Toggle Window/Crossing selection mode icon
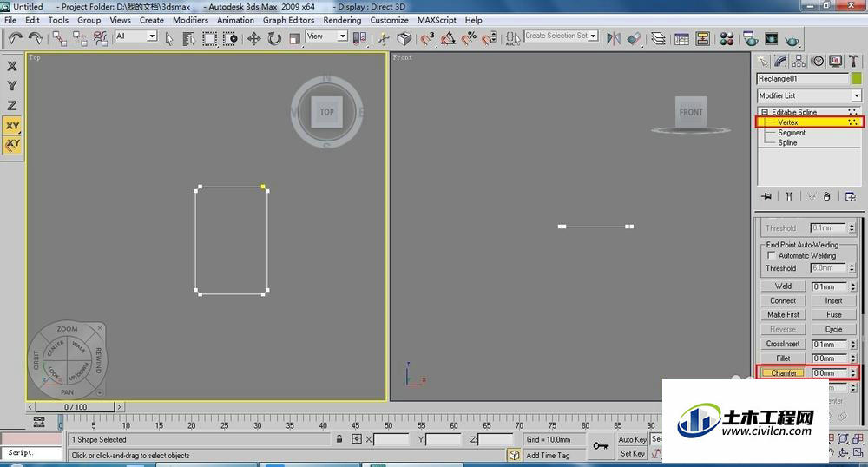The width and height of the screenshot is (868, 467). [230, 39]
